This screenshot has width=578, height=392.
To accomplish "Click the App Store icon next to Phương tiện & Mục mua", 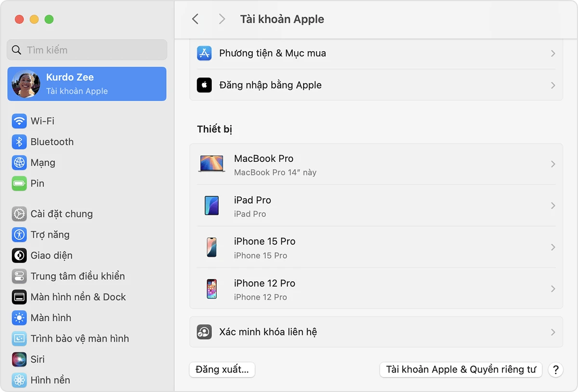I will tap(204, 53).
